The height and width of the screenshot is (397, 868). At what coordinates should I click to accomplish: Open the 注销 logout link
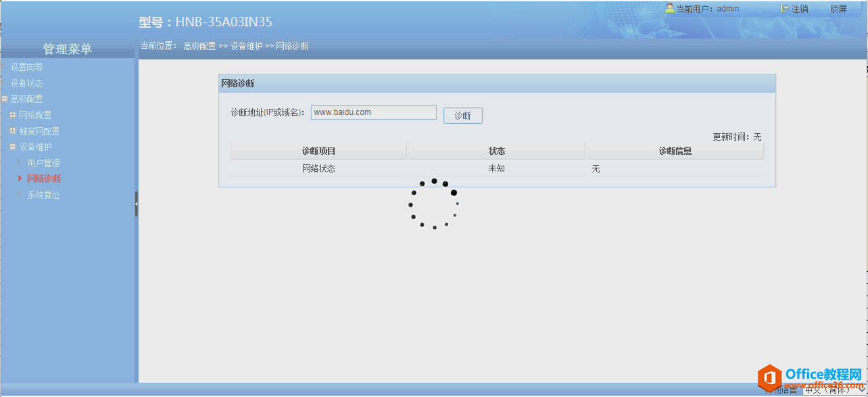[800, 9]
